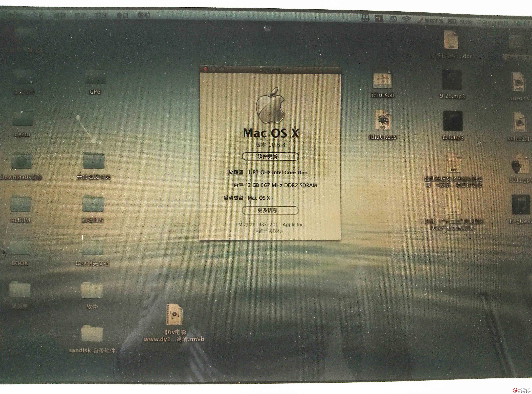Open the 智能拼音 input method menu
Image resolution: width=532 pixels, height=394 pixels.
coord(431,21)
